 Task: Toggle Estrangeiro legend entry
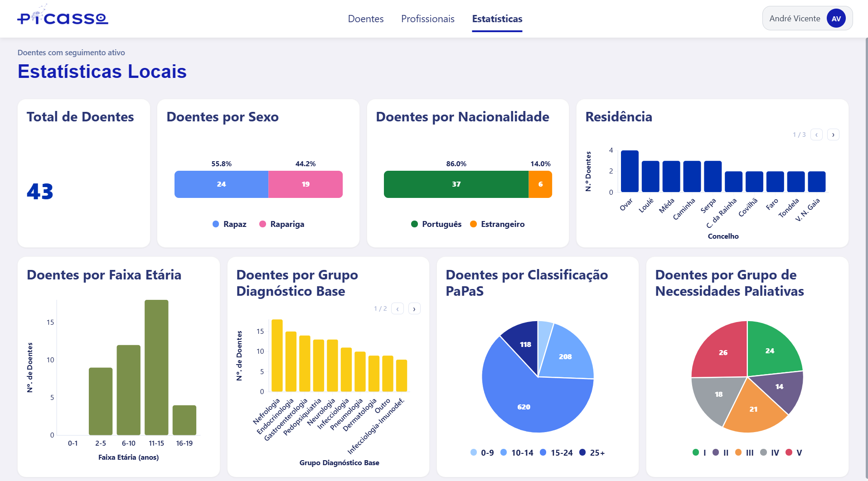pos(497,224)
